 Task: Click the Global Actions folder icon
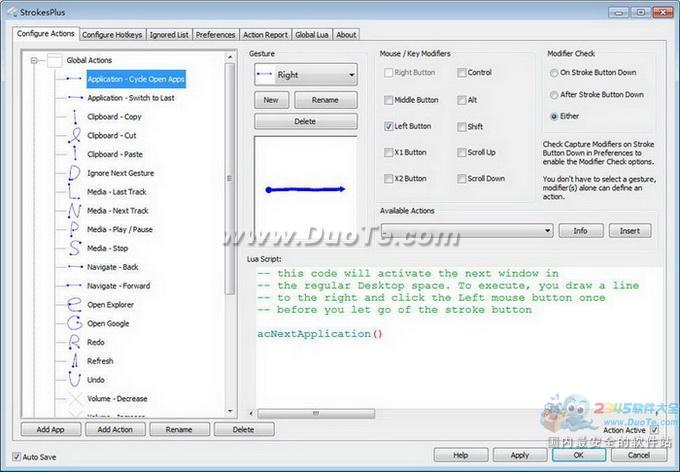click(55, 60)
